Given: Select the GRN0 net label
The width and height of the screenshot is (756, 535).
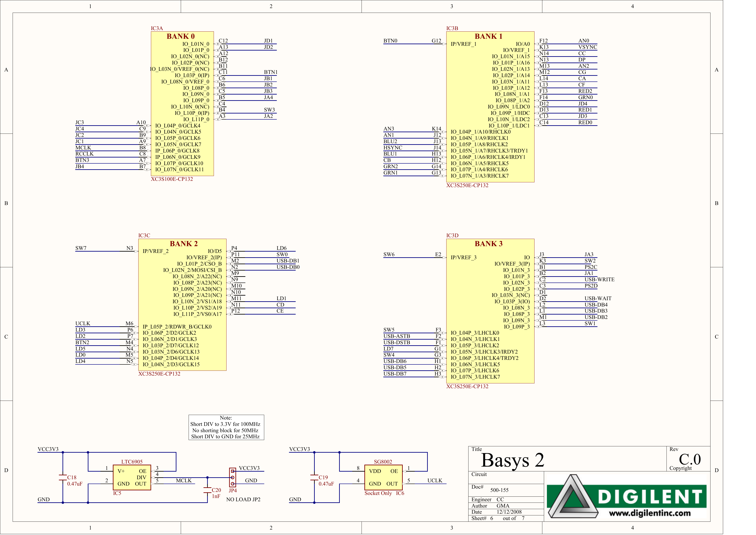Looking at the screenshot, I should click(586, 97).
